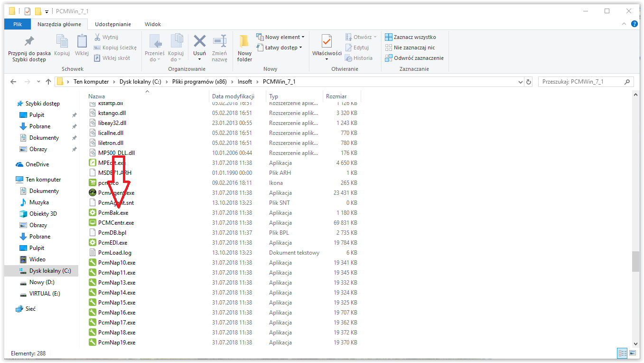Viewport: 644px width, 363px height.
Task: Select the PcmBak.exe file name
Action: click(x=113, y=213)
